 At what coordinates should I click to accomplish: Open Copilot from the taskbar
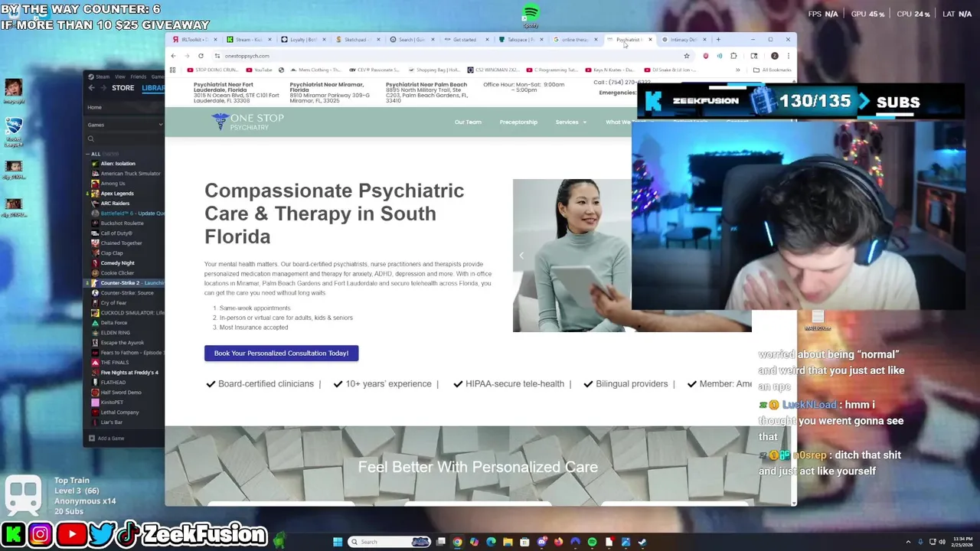pyautogui.click(x=474, y=542)
